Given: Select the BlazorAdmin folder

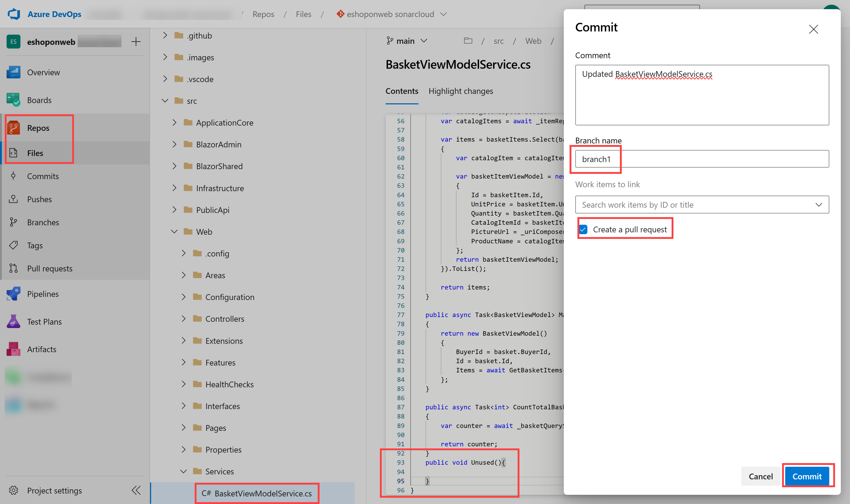Looking at the screenshot, I should (x=219, y=144).
